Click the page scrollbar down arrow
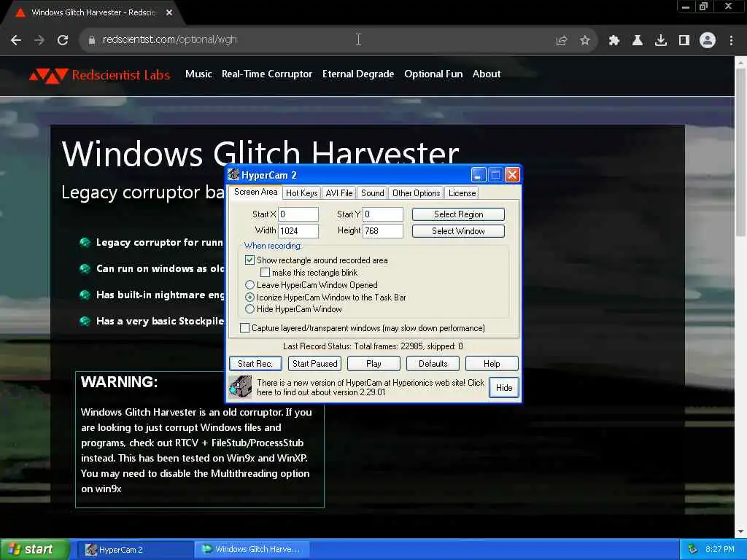747x560 pixels. pyautogui.click(x=740, y=532)
